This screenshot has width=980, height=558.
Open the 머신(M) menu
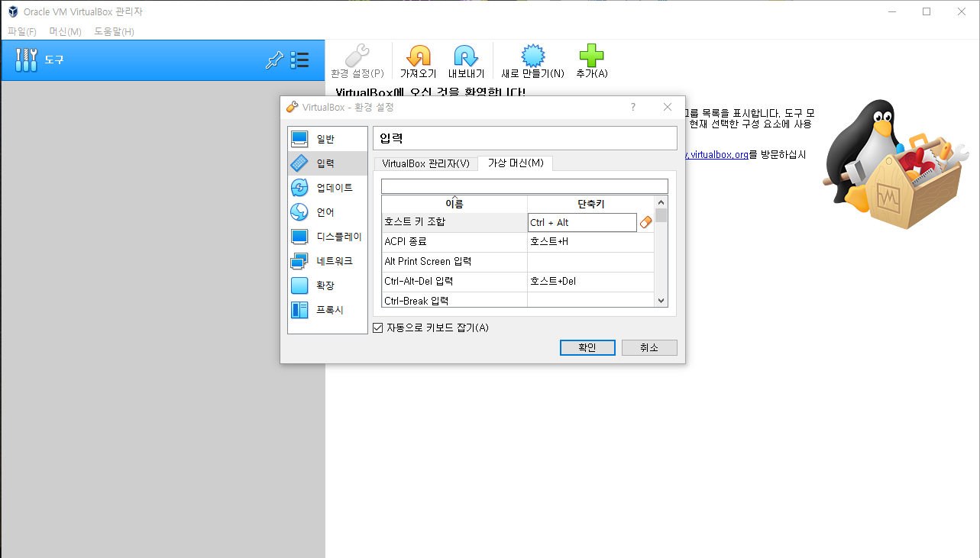(65, 31)
